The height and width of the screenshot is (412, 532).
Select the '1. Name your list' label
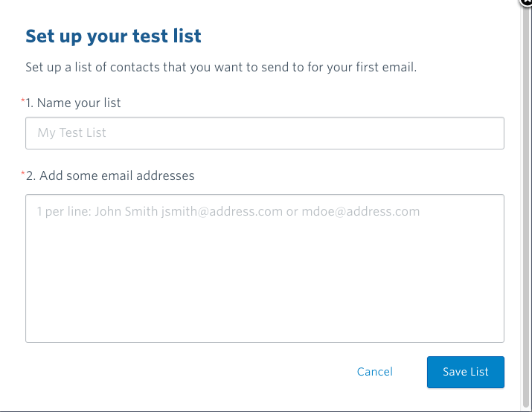tap(73, 103)
